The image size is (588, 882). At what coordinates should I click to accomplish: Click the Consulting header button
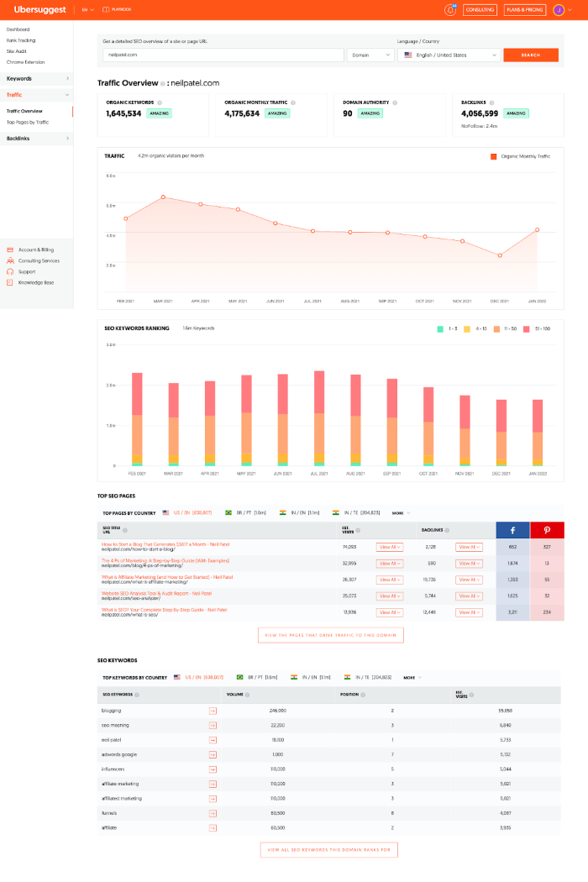(480, 9)
